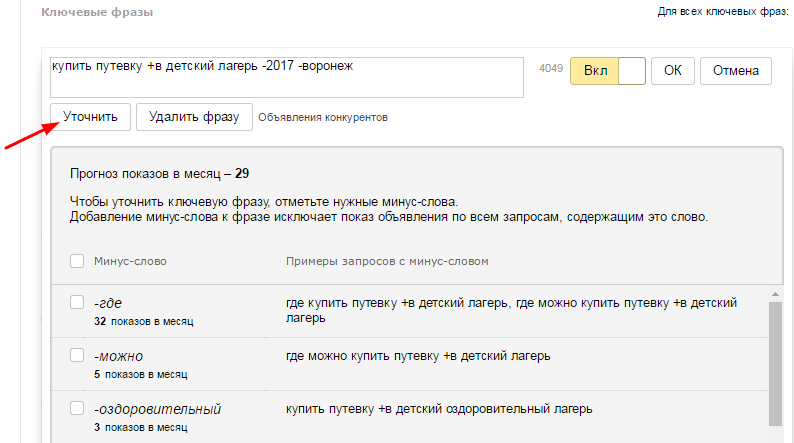The image size is (794, 443).
Task: Tick the select-all Минус-слово header checkbox
Action: click(77, 261)
